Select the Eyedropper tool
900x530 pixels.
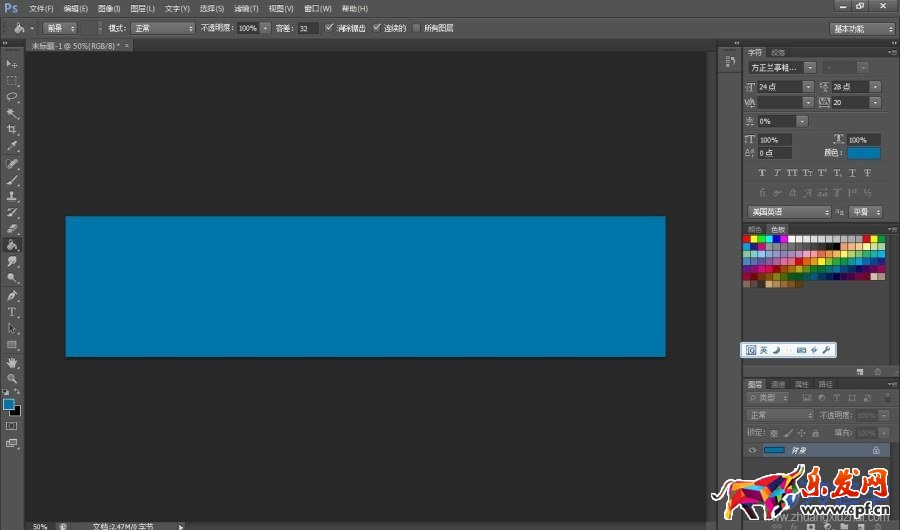click(x=12, y=146)
